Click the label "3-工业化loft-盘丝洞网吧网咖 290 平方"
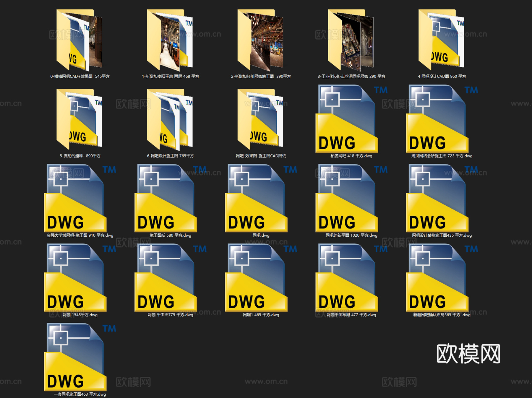This screenshot has width=532, height=398. point(351,76)
